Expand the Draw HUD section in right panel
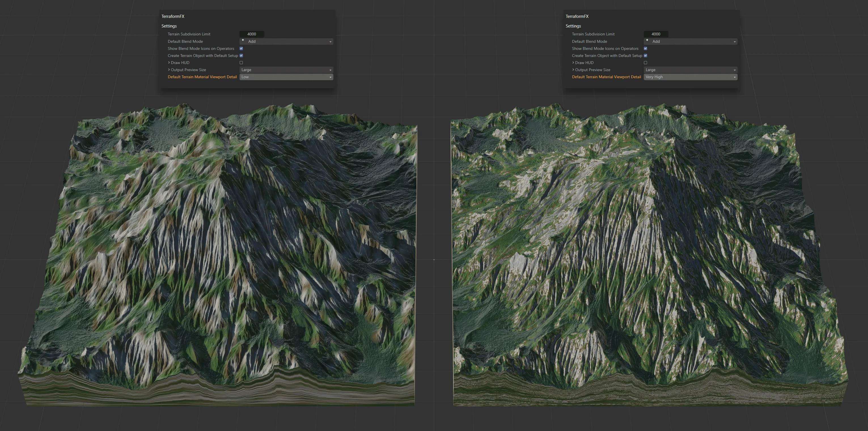The image size is (868, 431). point(573,63)
